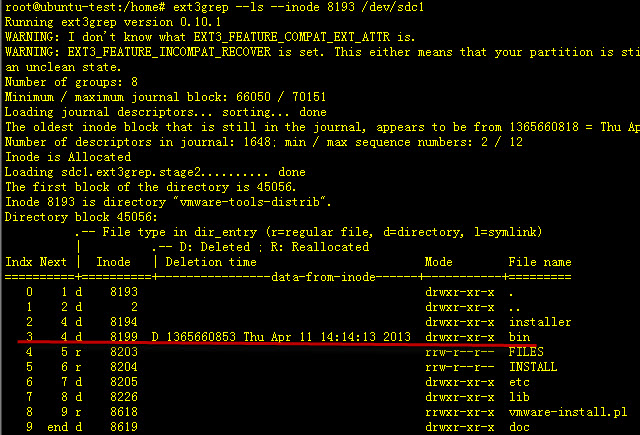Click the 'Directory block 45056:' line

point(81,217)
